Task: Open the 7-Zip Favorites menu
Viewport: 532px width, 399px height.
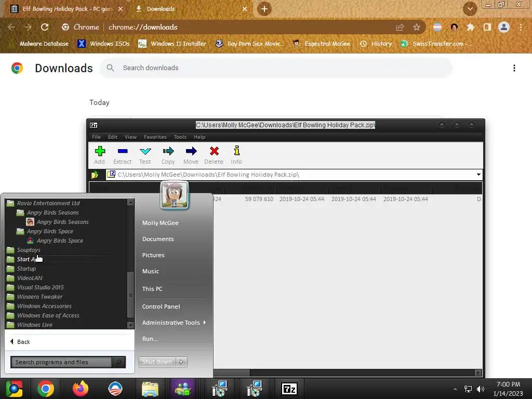Action: click(155, 137)
